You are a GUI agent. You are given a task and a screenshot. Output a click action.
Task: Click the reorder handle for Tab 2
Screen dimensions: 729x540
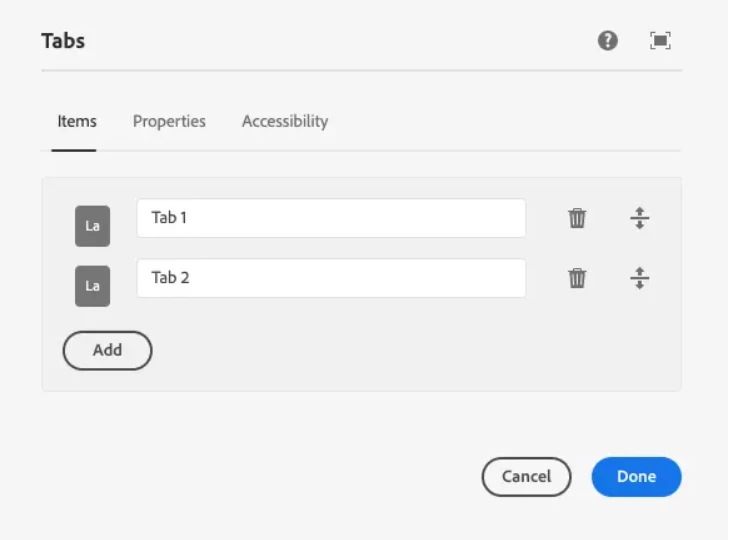pyautogui.click(x=640, y=278)
